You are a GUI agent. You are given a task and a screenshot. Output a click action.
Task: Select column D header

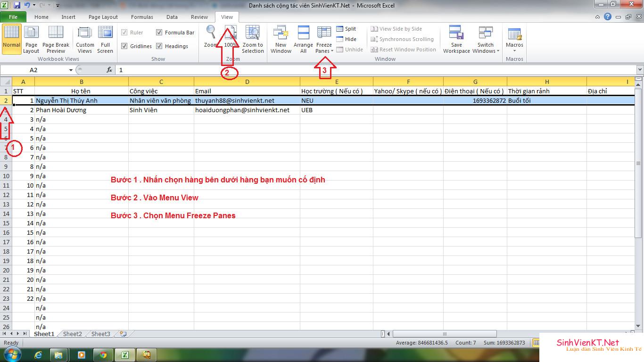[x=247, y=82]
